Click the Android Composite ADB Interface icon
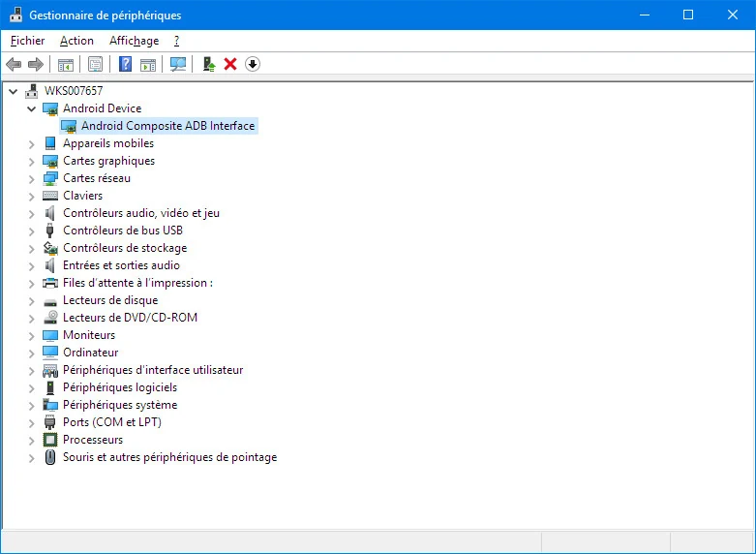This screenshot has width=756, height=554. 69,126
